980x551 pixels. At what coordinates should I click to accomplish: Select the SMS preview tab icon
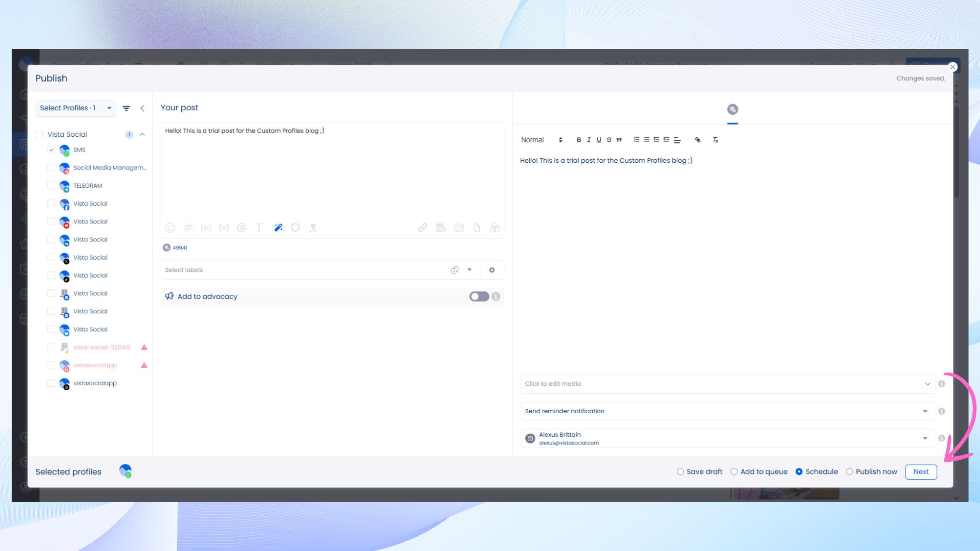[x=732, y=110]
